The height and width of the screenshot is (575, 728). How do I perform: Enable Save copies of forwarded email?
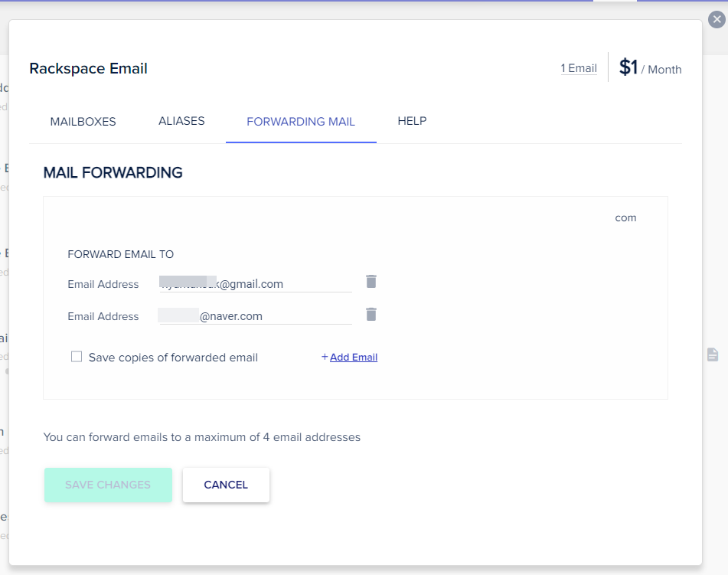click(77, 357)
